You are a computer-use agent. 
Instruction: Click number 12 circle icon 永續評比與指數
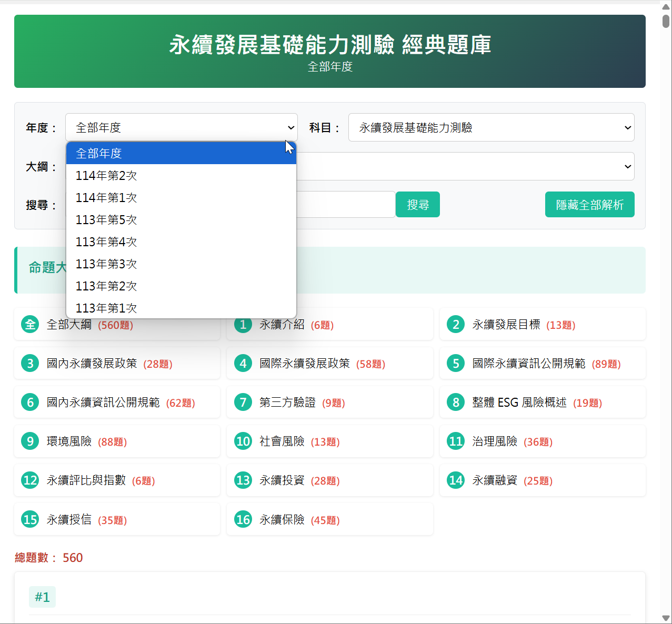(x=30, y=480)
